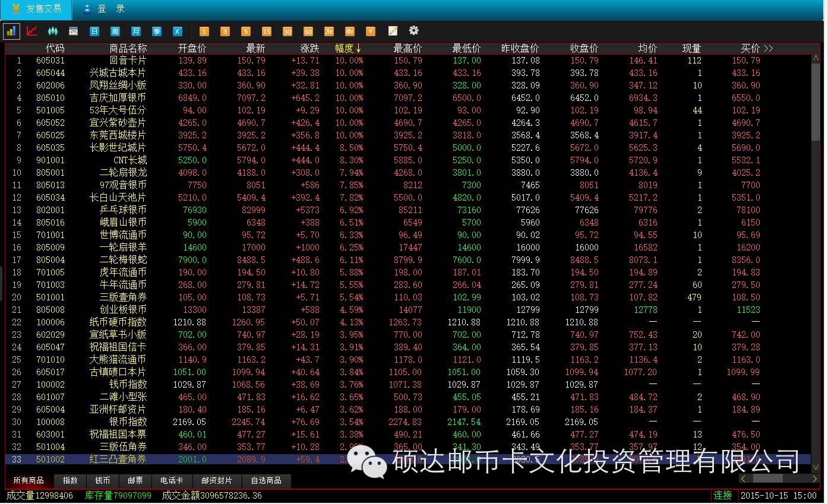Switch to the 钱币 tab
Screen dimensions: 828x504
[x=103, y=480]
